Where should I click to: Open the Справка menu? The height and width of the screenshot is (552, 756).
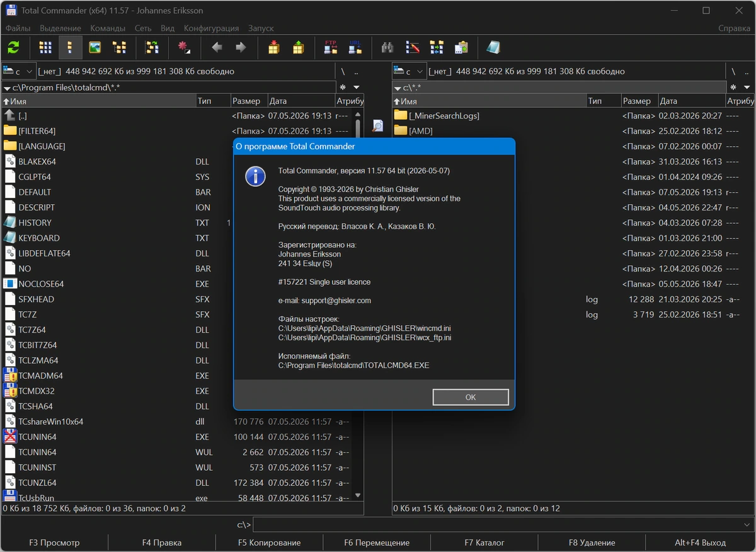coord(734,28)
